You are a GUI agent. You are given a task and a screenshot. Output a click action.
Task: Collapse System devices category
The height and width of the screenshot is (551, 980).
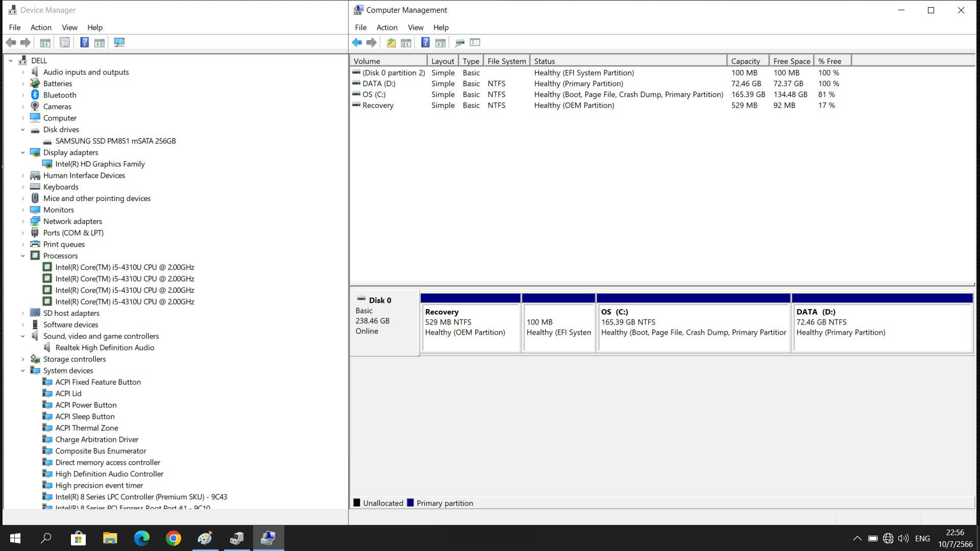23,370
